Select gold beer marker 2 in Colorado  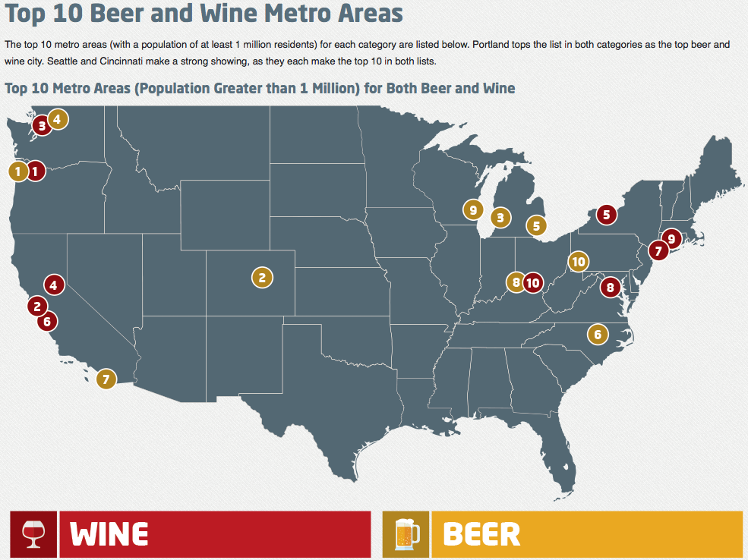(262, 278)
